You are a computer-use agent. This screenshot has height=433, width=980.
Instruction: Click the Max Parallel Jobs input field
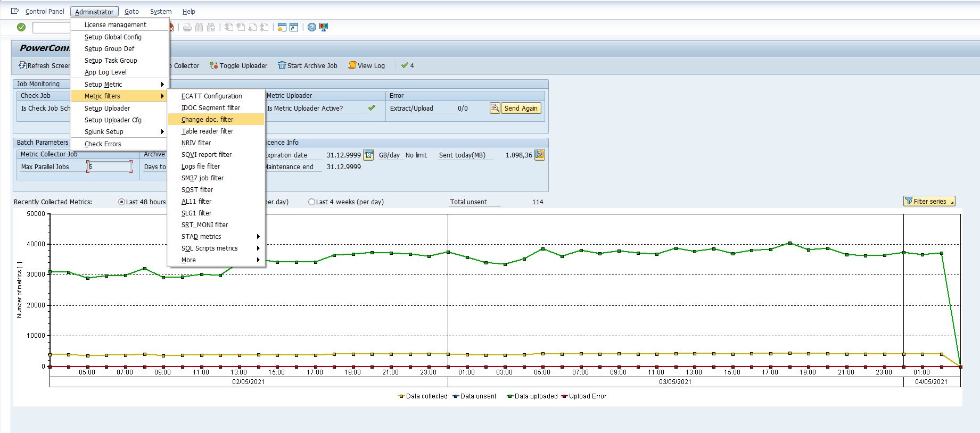(x=110, y=166)
